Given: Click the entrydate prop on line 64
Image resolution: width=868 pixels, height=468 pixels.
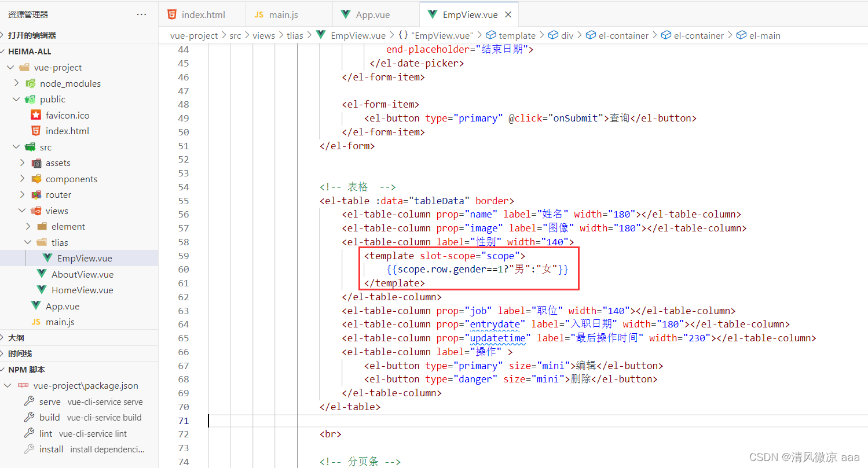Looking at the screenshot, I should point(495,324).
